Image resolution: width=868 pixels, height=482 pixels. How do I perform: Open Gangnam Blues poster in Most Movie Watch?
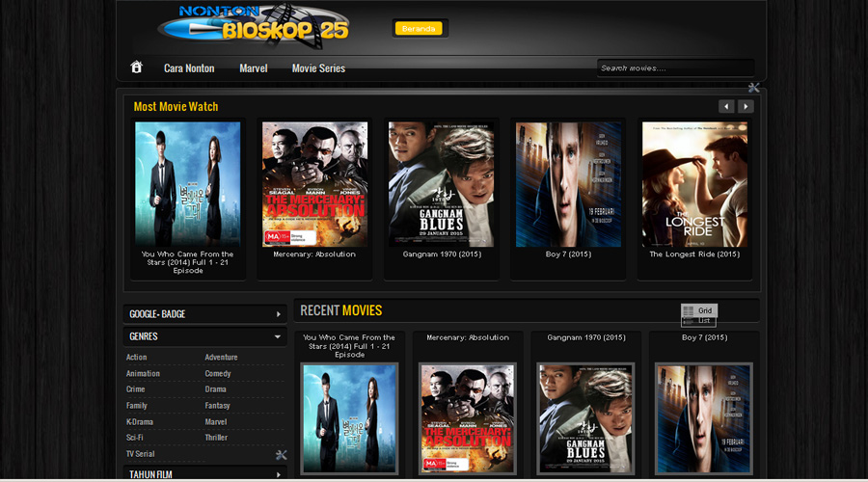point(441,184)
